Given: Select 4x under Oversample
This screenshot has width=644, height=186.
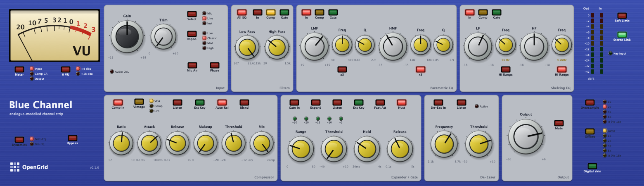Looking at the screenshot, I should click(x=604, y=112).
